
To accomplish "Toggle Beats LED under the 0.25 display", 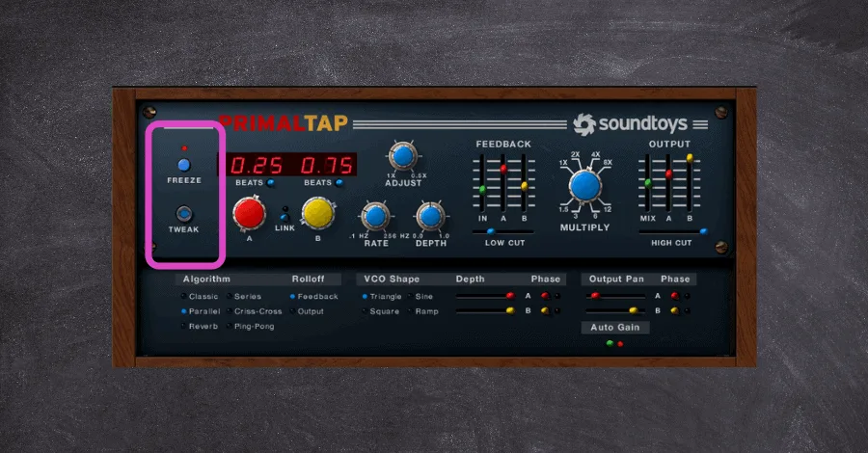I will point(271,183).
